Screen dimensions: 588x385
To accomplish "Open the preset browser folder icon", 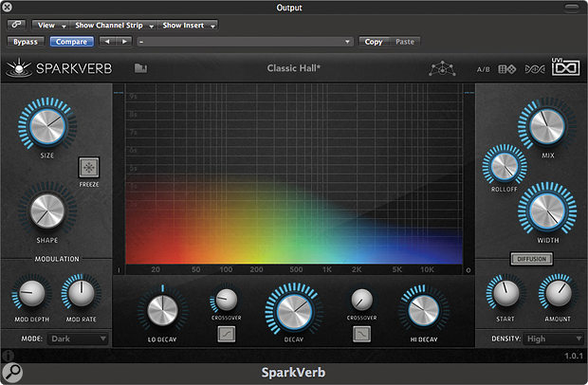I will point(140,68).
